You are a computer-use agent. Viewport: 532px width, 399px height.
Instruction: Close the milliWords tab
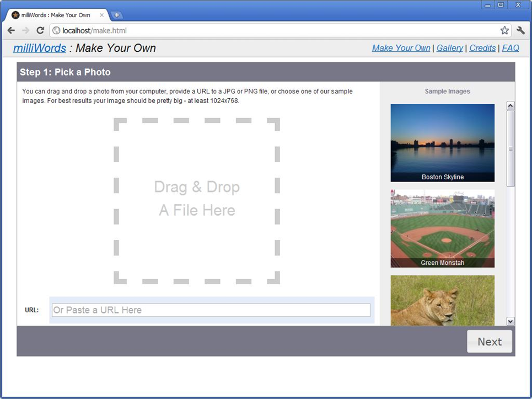102,15
